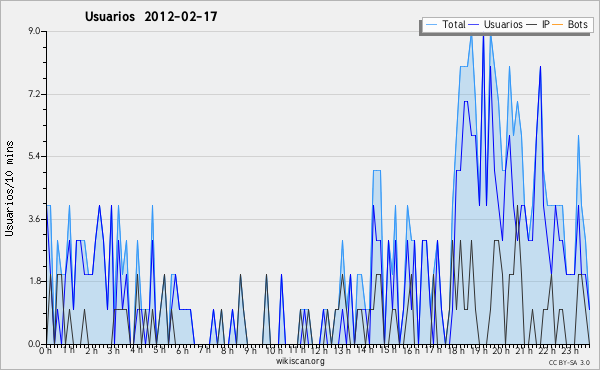600x370 pixels.
Task: Click the '1 h' x-axis label
Action: (68, 350)
